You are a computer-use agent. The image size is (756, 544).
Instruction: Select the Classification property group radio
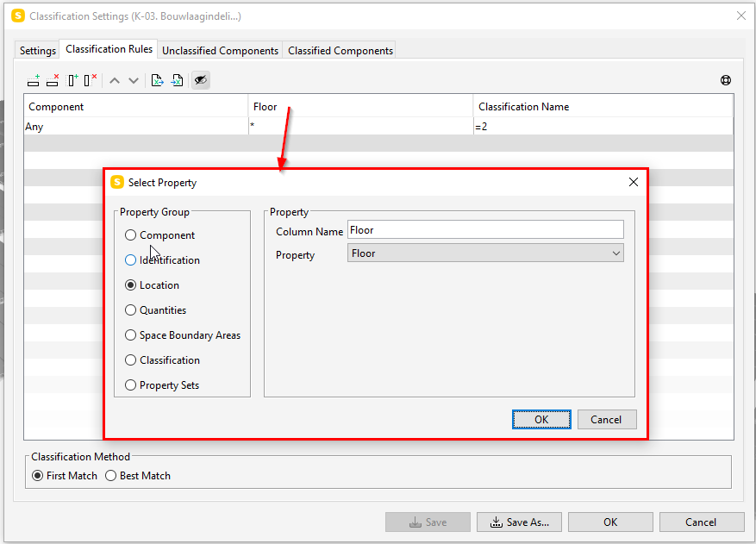130,360
